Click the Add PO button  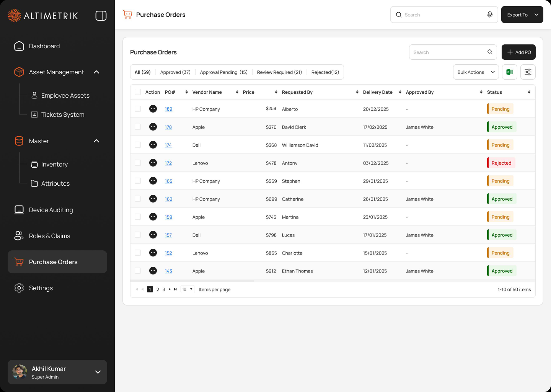coord(518,52)
